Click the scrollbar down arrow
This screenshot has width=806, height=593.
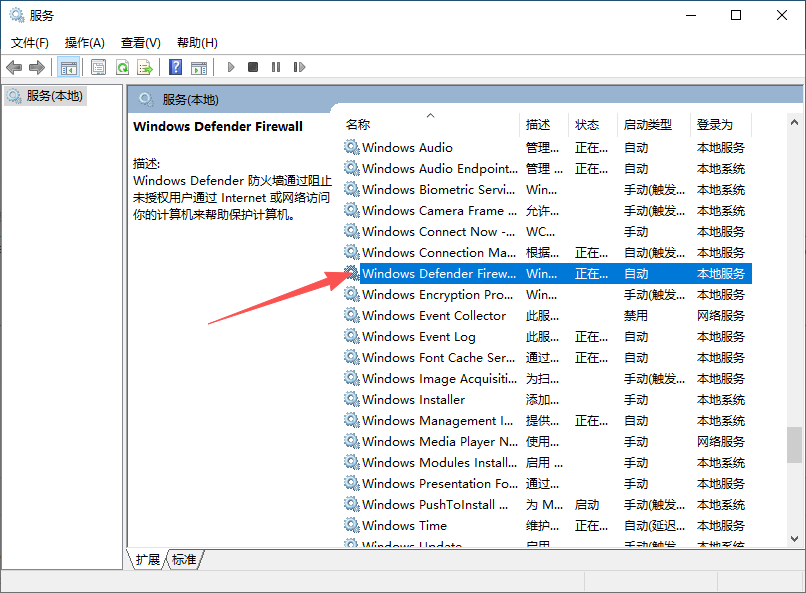tap(794, 539)
